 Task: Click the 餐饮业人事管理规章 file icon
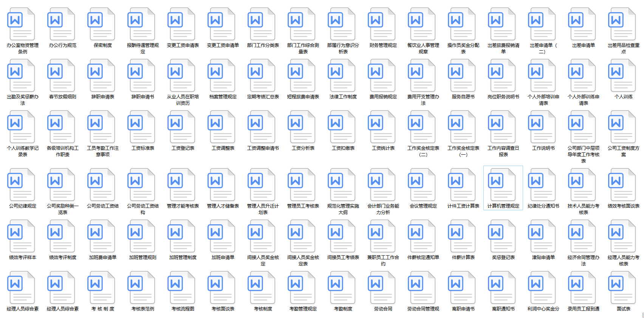tap(422, 24)
